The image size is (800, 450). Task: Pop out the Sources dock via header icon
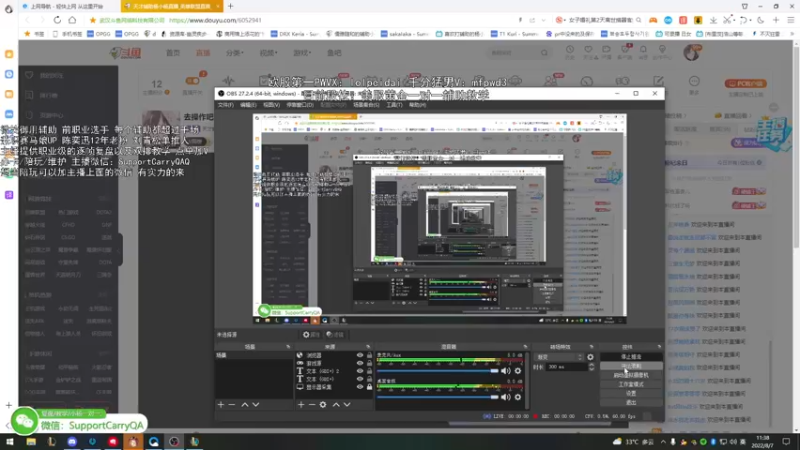(368, 347)
